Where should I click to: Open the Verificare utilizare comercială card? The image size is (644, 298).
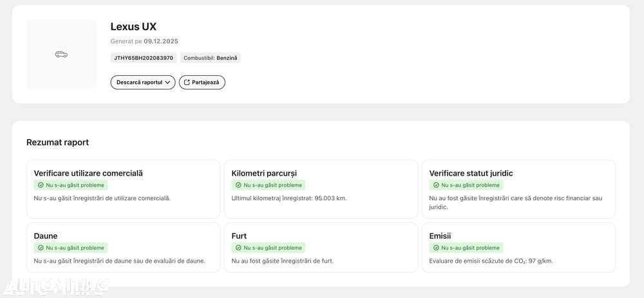click(123, 189)
